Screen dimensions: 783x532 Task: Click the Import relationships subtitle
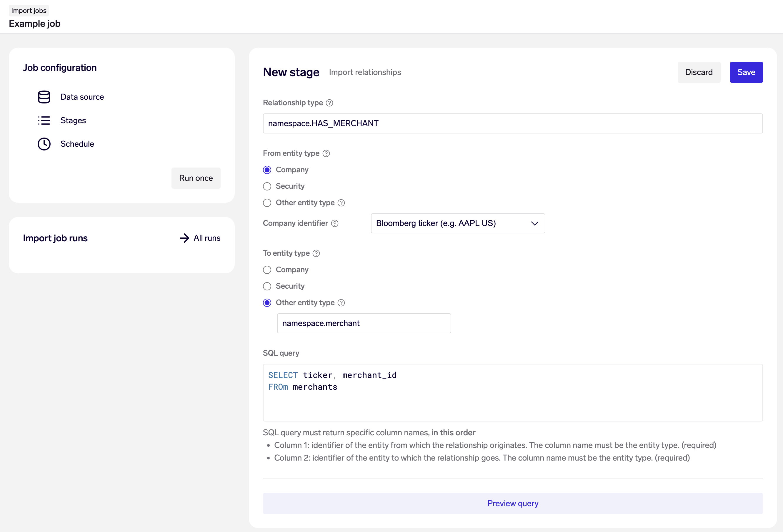tap(365, 72)
